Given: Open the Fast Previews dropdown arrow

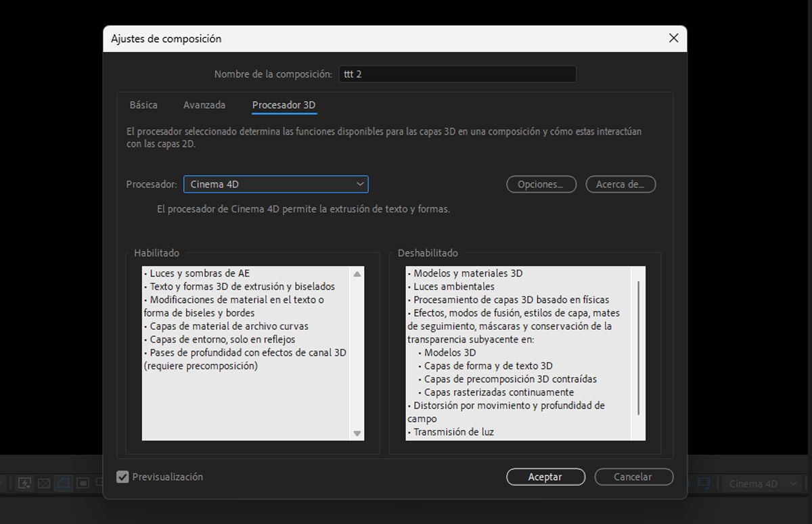Looking at the screenshot, I should click(x=28, y=486).
